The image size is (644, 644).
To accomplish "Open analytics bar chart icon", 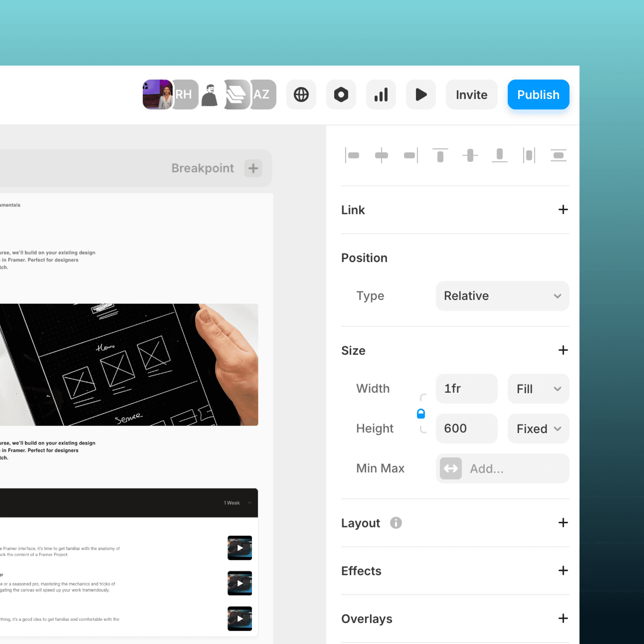I will (381, 94).
